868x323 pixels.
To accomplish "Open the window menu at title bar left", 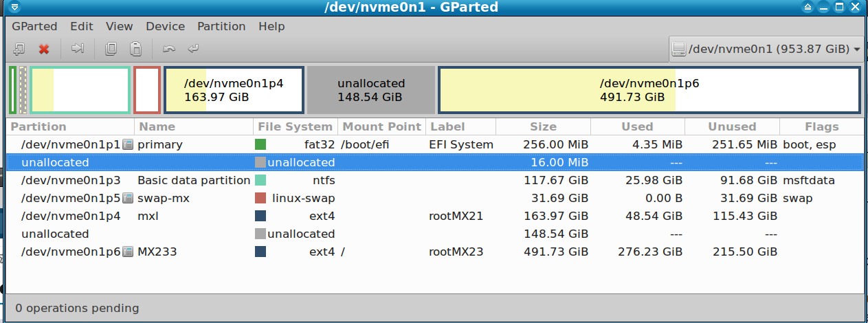I will tap(14, 7).
